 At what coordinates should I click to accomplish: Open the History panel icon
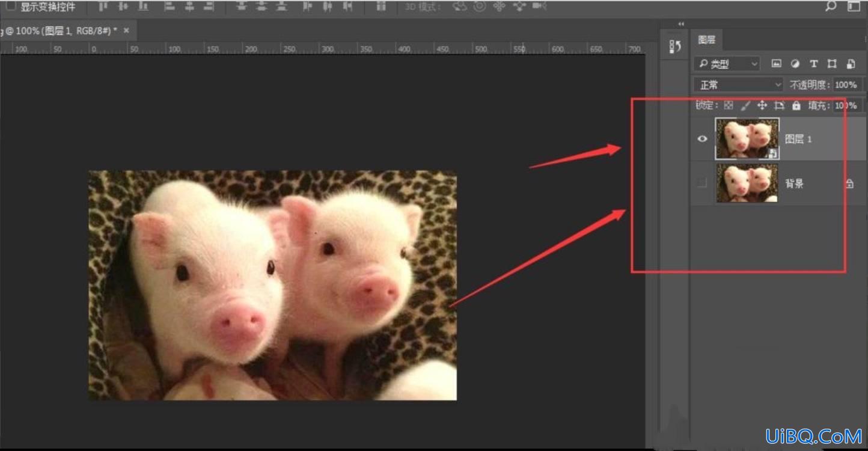point(675,47)
